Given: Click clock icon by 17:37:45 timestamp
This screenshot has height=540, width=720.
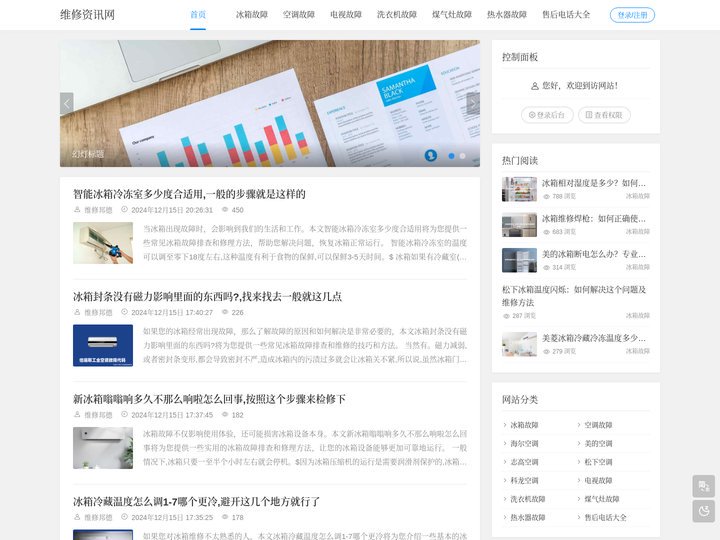Looking at the screenshot, I should 124,414.
